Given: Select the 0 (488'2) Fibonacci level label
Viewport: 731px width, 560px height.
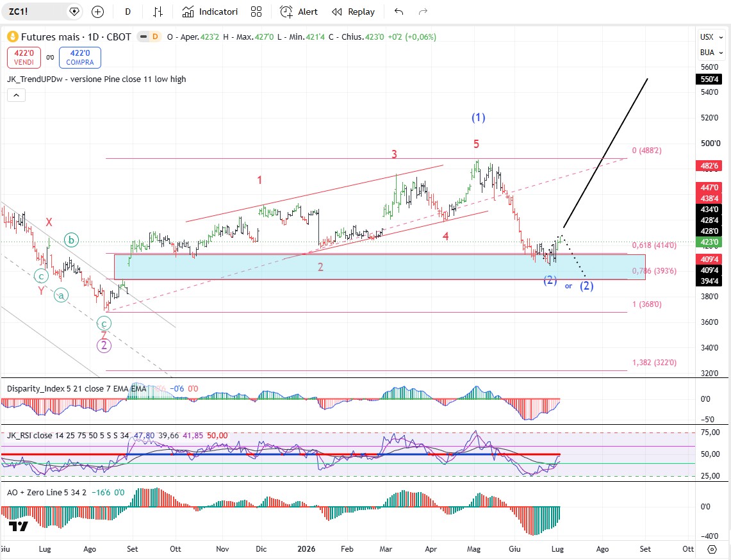Looking at the screenshot, I should (x=646, y=150).
